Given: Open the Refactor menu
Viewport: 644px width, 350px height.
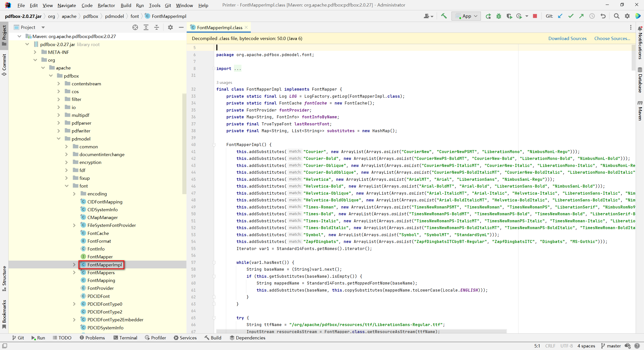Looking at the screenshot, I should click(106, 5).
